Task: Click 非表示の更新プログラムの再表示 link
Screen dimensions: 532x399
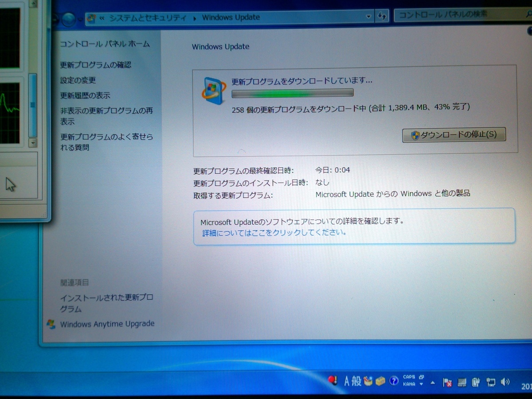Action: pos(106,116)
